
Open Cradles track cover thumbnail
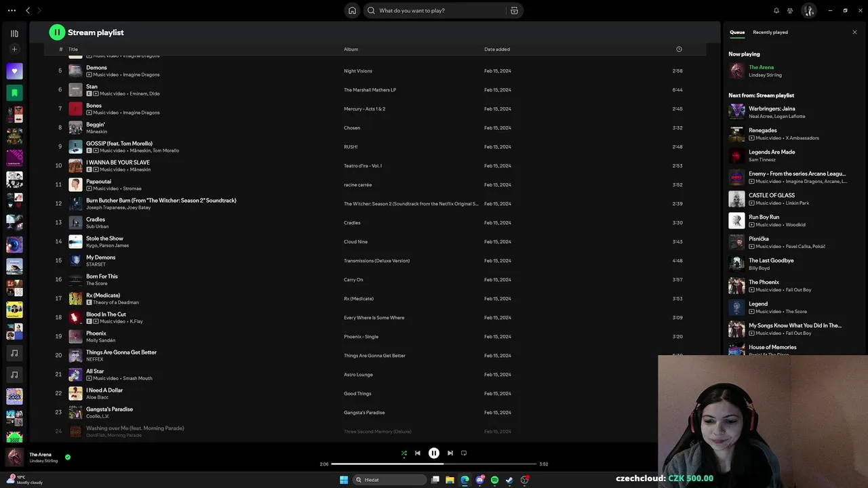pyautogui.click(x=75, y=222)
